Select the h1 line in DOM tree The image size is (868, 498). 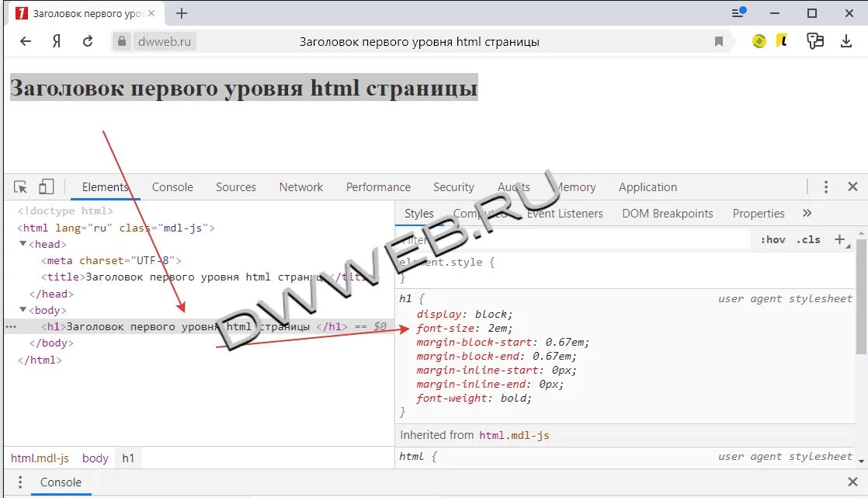point(200,327)
